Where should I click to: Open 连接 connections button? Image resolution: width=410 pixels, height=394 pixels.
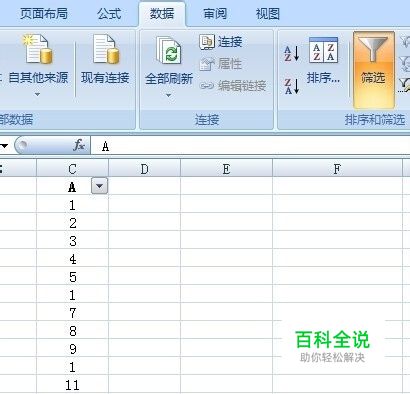point(221,42)
